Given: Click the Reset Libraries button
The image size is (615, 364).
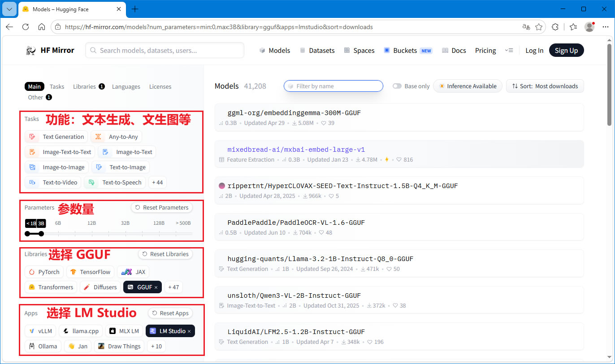Looking at the screenshot, I should tap(165, 254).
